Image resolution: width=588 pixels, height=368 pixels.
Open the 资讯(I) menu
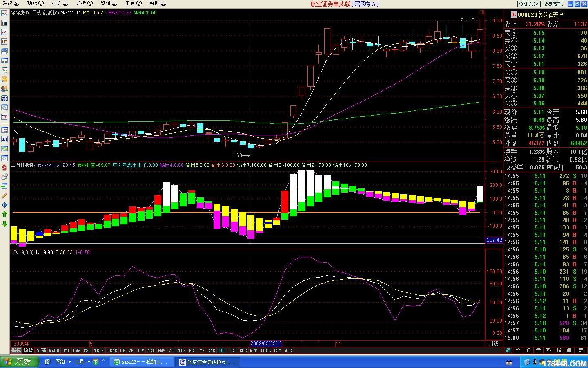pos(109,3)
